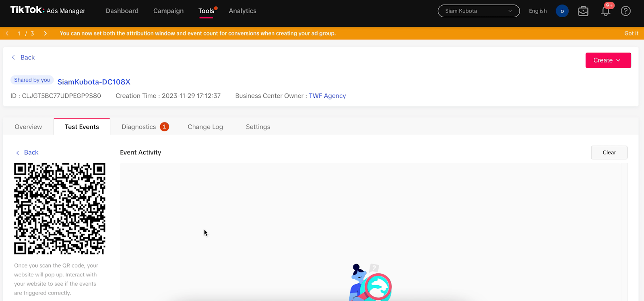Switch to the Overview tab
The width and height of the screenshot is (644, 301).
tap(28, 127)
